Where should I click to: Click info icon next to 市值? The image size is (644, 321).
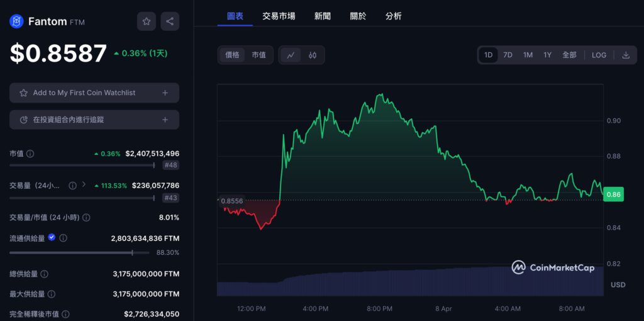tap(30, 154)
